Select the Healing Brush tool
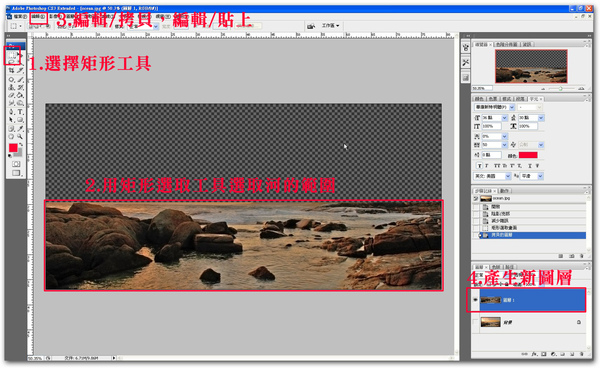Viewport: 600px width, 368px height. 11,79
